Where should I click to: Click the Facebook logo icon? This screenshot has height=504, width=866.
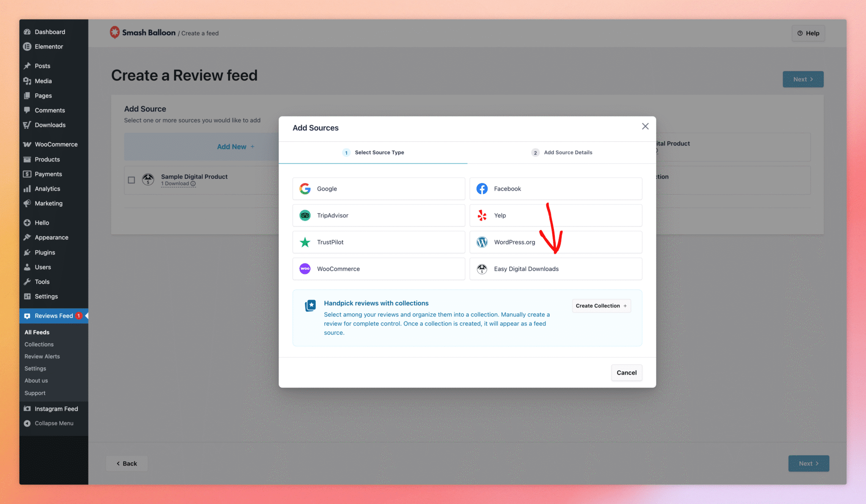coord(482,189)
